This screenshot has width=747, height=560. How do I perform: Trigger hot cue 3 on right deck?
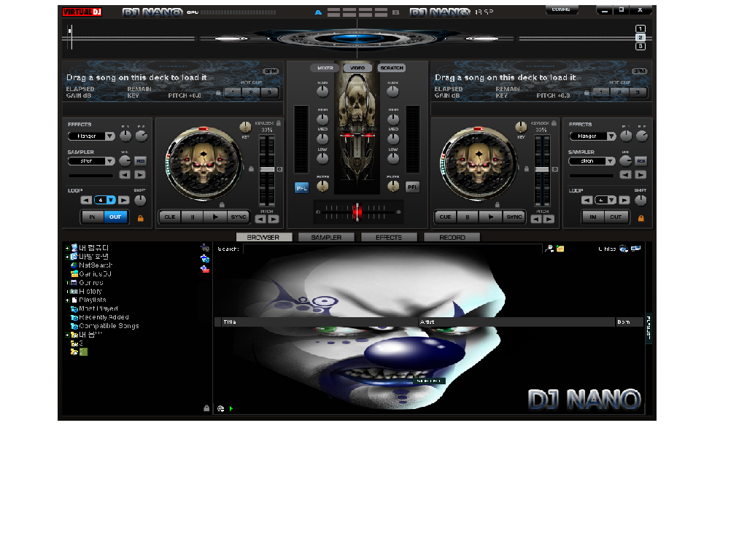pyautogui.click(x=638, y=93)
